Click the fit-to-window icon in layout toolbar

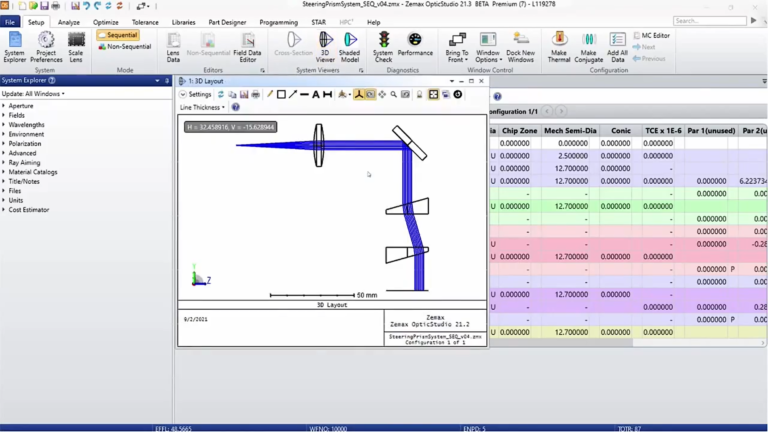point(433,95)
